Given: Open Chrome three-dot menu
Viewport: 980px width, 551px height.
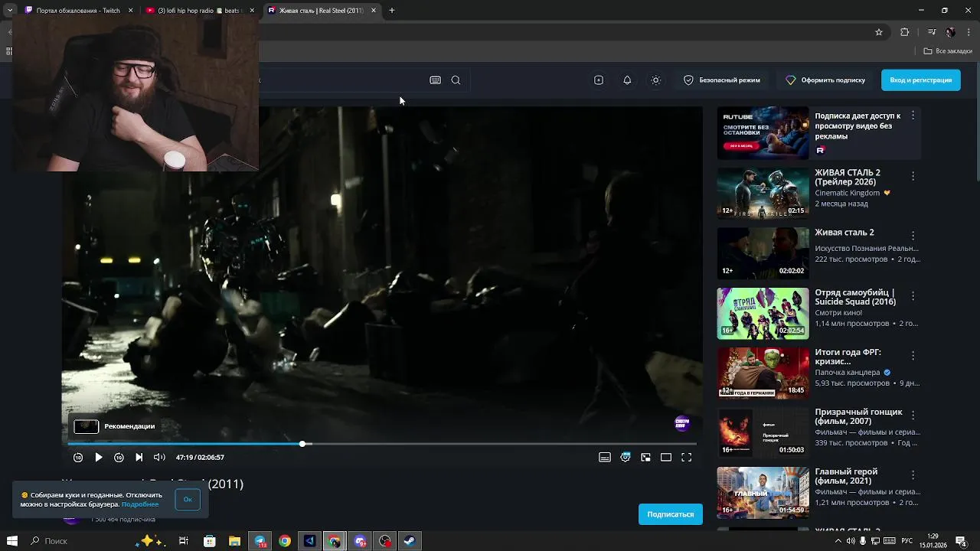Looking at the screenshot, I should coord(969,32).
